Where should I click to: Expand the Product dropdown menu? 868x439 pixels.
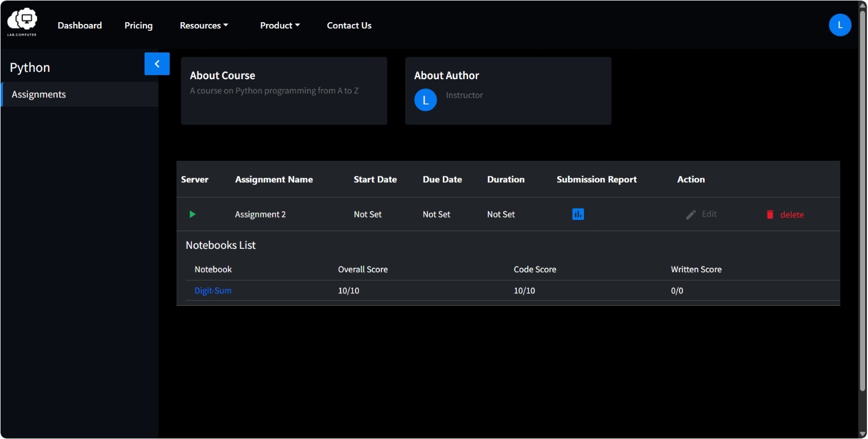point(279,26)
